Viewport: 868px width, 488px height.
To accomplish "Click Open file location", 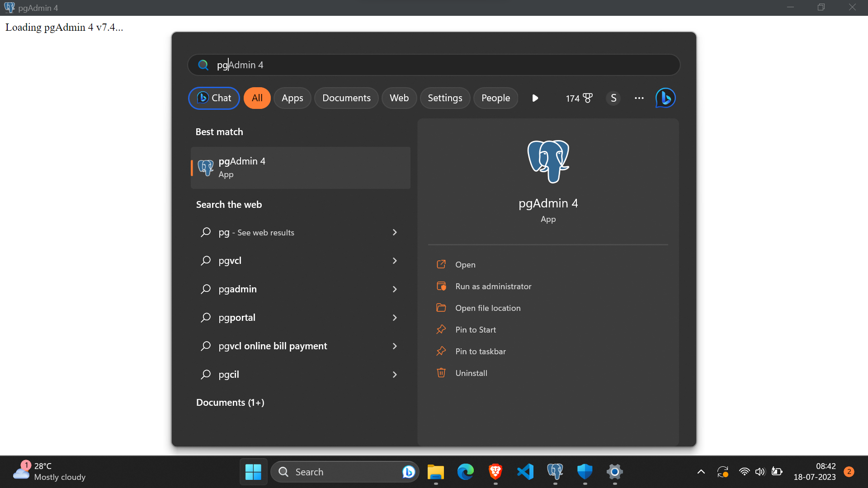I will (x=488, y=308).
